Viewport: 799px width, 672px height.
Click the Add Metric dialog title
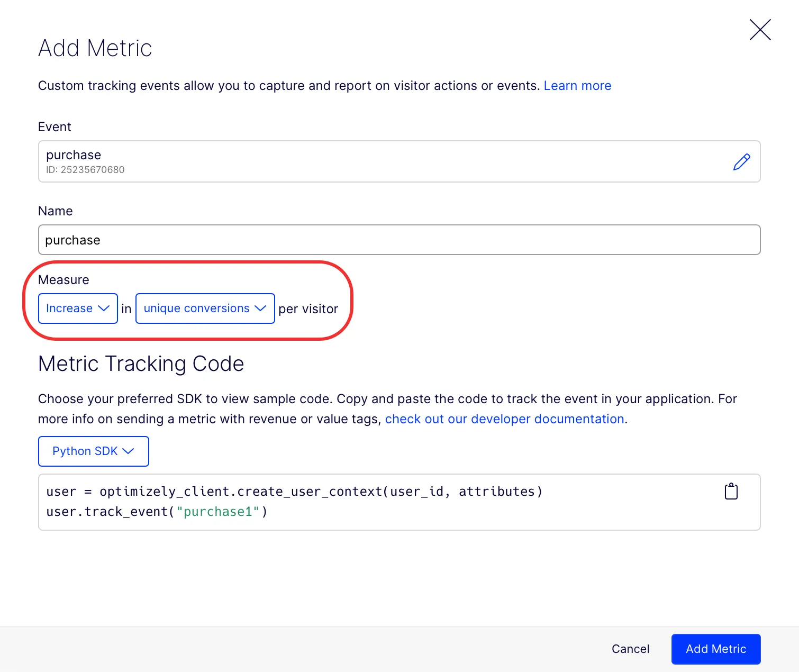tap(95, 48)
